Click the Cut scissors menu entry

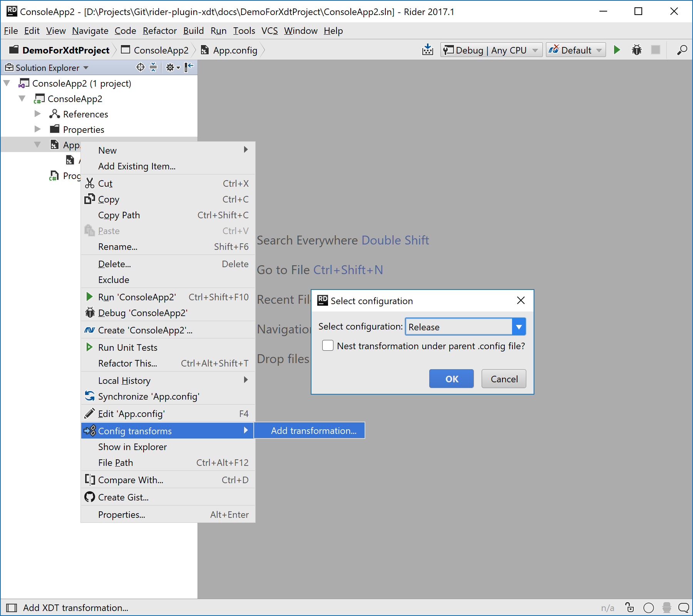(168, 184)
